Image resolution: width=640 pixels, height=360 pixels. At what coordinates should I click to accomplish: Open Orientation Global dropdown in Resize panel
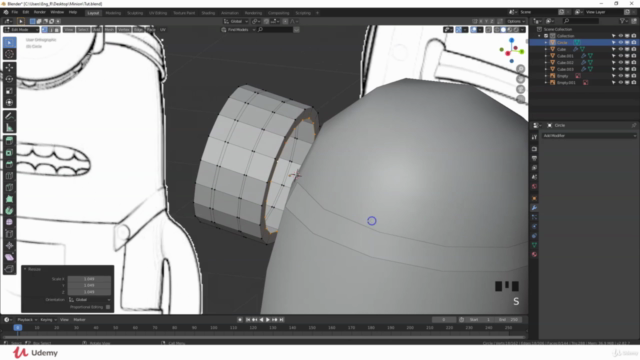click(x=89, y=300)
